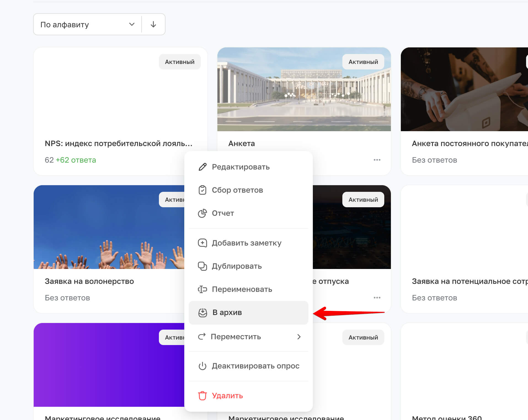Click the trash icon beside Удалить

coord(202,396)
